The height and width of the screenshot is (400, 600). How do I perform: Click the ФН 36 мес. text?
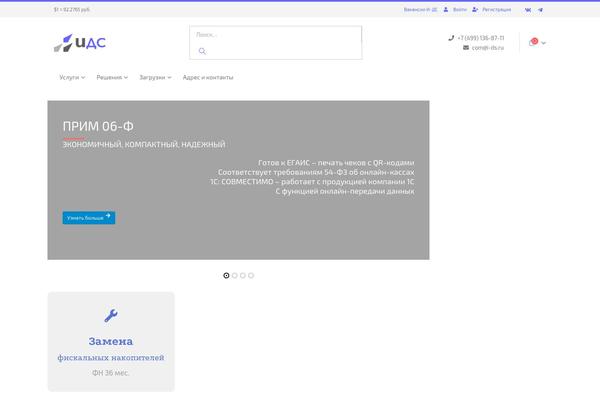pos(111,372)
